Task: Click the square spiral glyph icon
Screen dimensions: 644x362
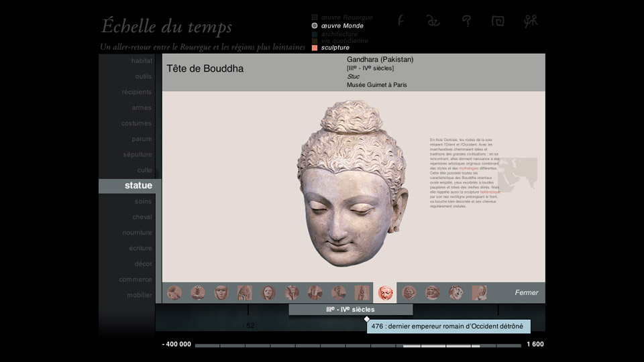Action: [498, 21]
